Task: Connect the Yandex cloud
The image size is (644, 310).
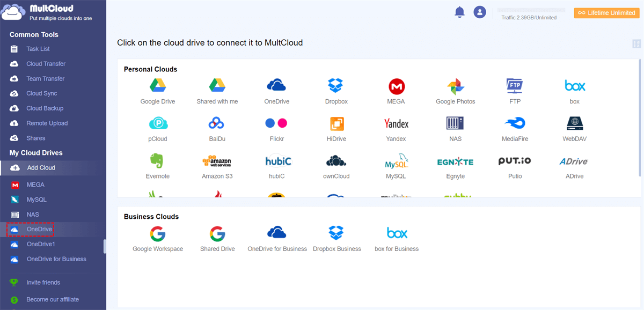Action: [x=396, y=123]
